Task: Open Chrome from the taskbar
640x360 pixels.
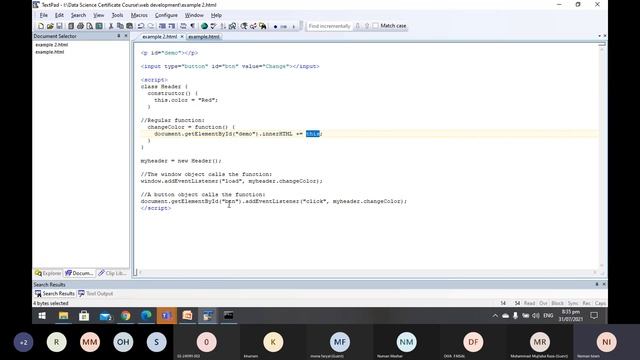Action: click(125, 316)
